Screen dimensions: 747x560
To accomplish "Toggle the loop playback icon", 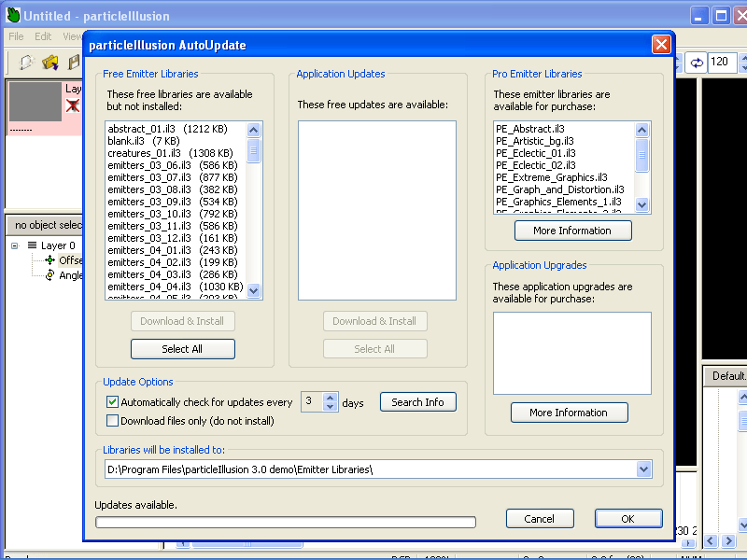I will coord(696,63).
